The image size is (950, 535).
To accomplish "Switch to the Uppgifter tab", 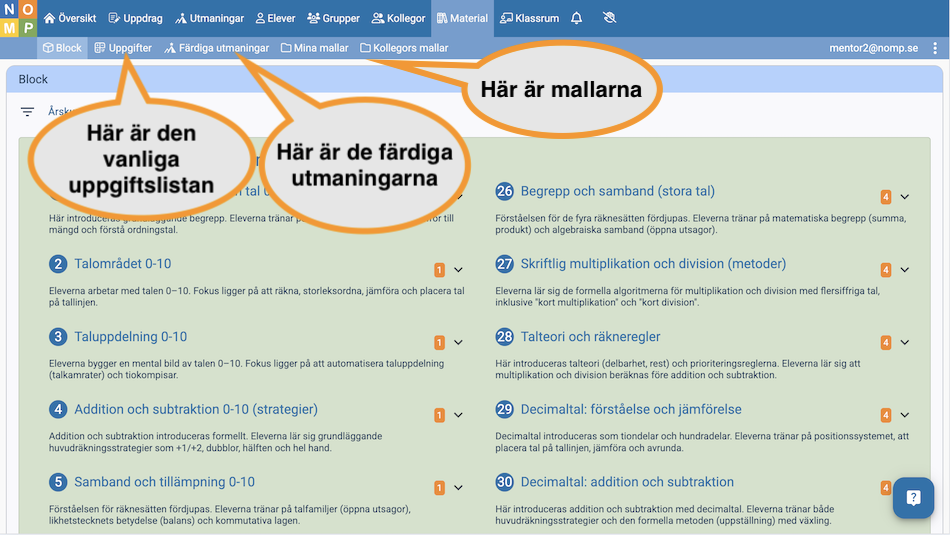I will [123, 48].
